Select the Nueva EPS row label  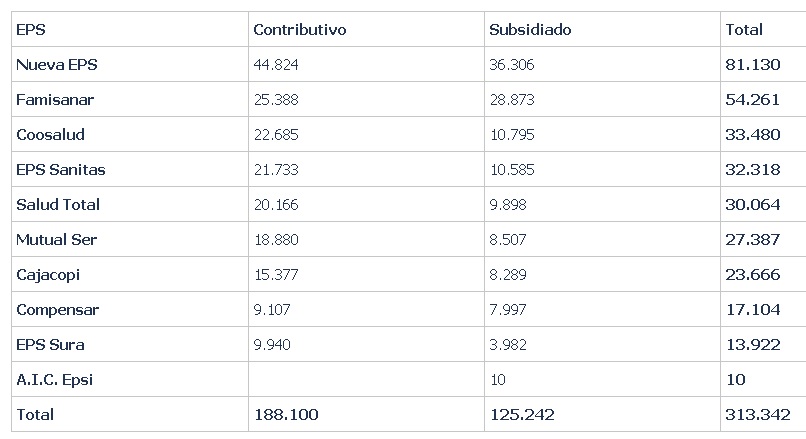[56, 65]
